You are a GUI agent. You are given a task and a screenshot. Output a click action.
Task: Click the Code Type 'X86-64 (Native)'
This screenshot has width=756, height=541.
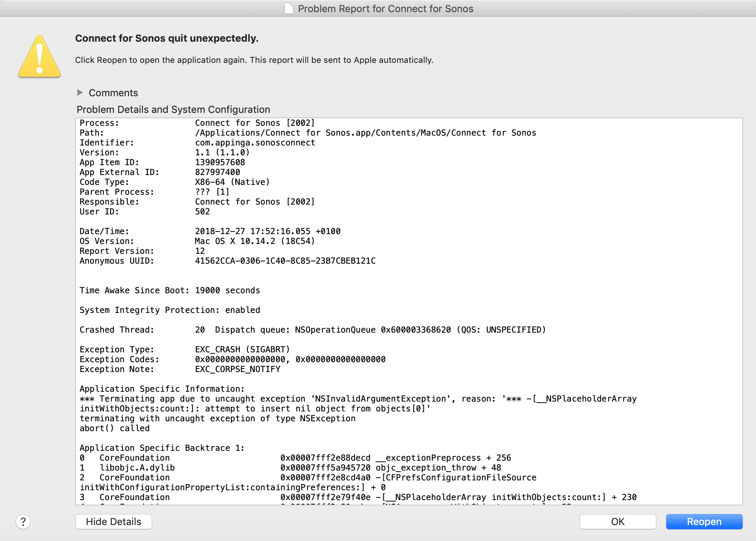(x=232, y=182)
